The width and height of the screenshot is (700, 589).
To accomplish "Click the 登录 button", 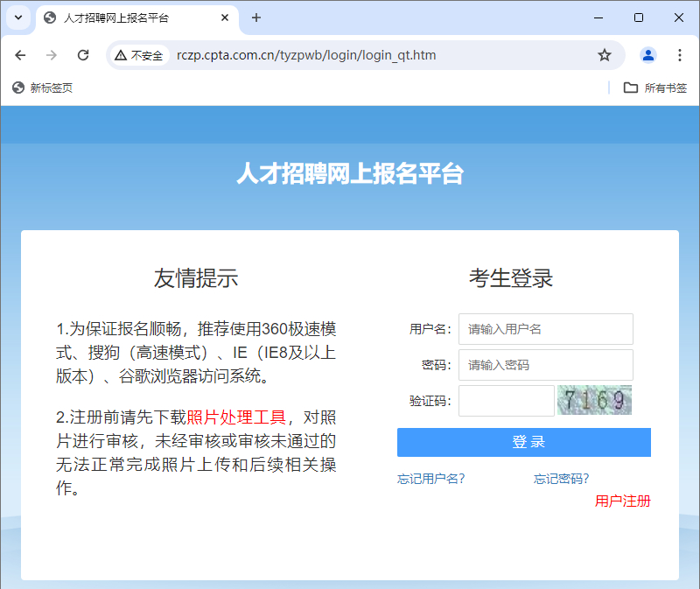I will click(523, 442).
